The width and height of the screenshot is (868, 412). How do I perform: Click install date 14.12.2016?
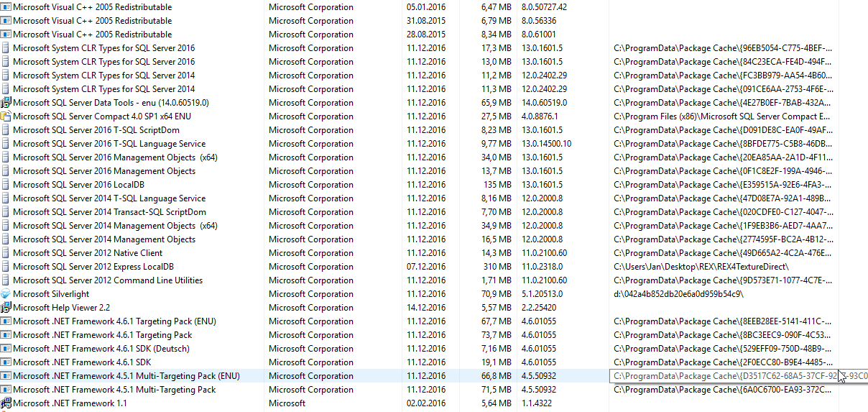tap(426, 308)
